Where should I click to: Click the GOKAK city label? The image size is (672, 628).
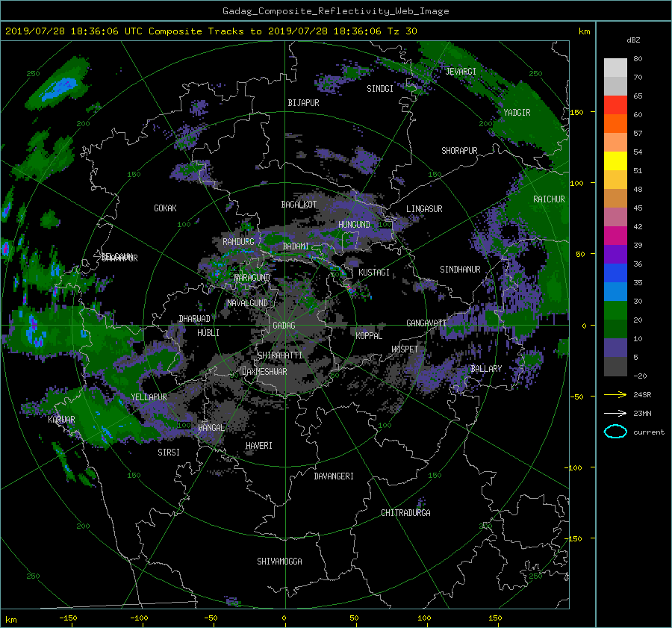(x=165, y=208)
